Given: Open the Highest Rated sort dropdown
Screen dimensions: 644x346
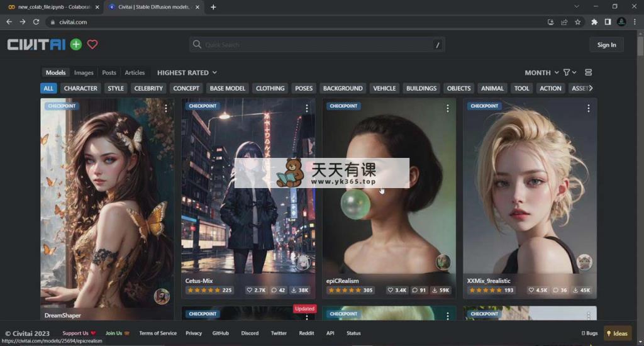Looking at the screenshot, I should click(187, 73).
